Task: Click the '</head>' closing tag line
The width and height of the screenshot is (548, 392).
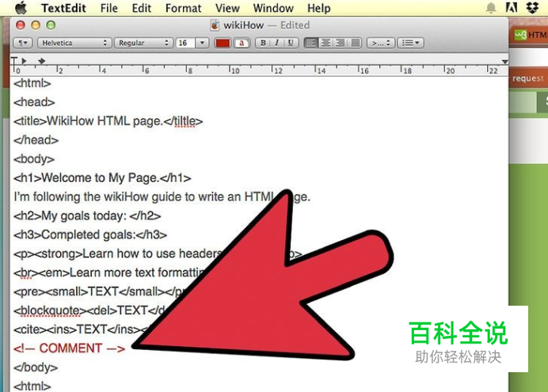Action: click(36, 140)
